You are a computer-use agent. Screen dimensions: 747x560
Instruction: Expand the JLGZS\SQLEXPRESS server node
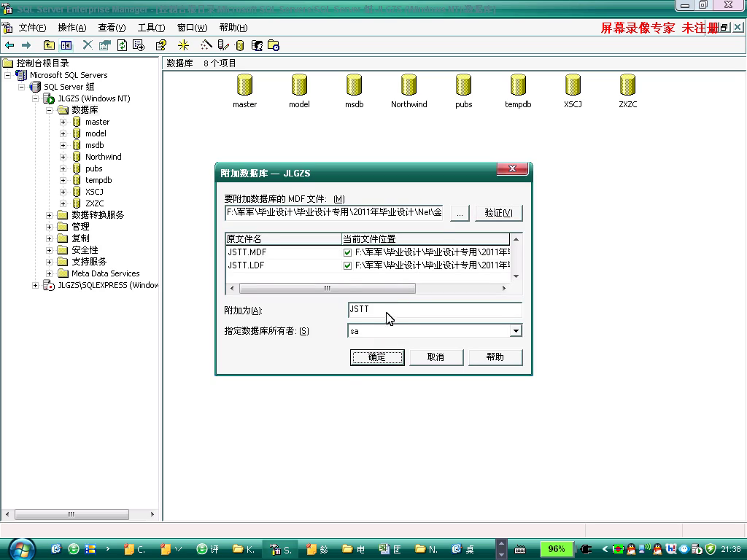35,285
